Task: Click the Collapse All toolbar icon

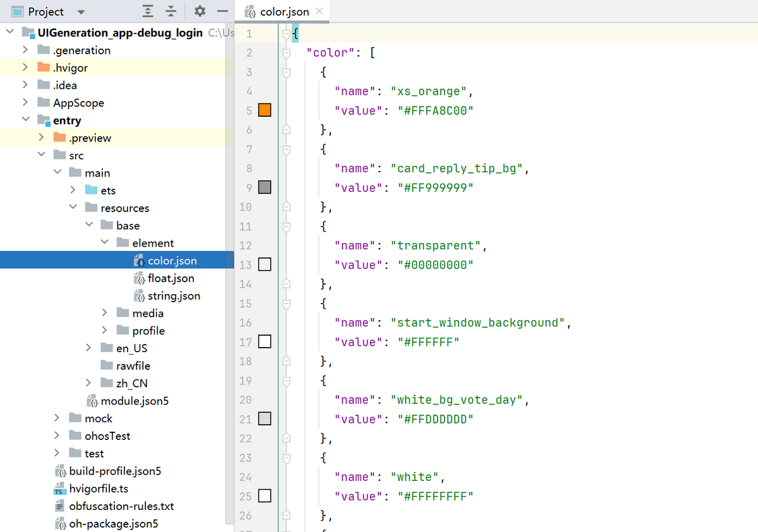Action: pos(171,11)
